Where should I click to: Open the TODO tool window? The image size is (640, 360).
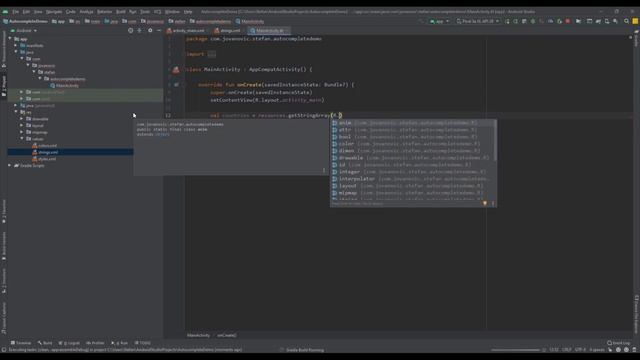click(143, 343)
